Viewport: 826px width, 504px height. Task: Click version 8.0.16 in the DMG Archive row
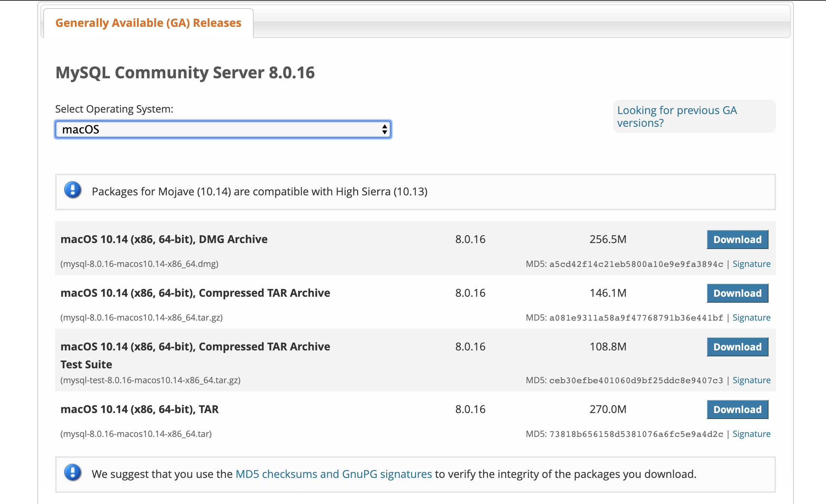pos(470,239)
